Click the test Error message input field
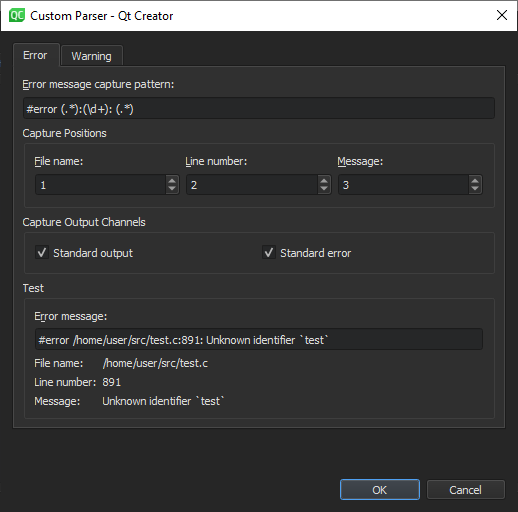Viewport: 518px width, 512px height. tap(259, 339)
